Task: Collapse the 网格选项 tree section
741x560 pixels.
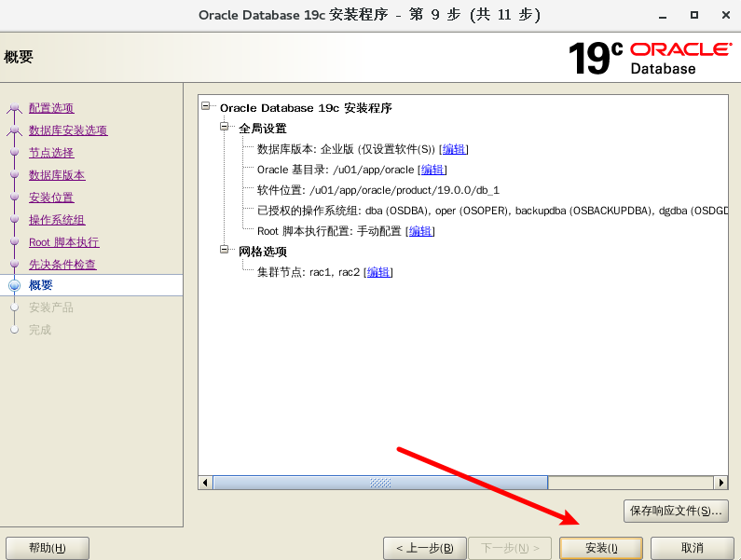Action: [225, 251]
